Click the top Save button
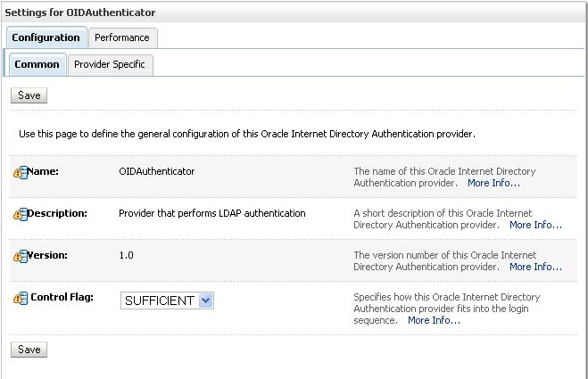This screenshot has width=588, height=379. pyautogui.click(x=29, y=95)
